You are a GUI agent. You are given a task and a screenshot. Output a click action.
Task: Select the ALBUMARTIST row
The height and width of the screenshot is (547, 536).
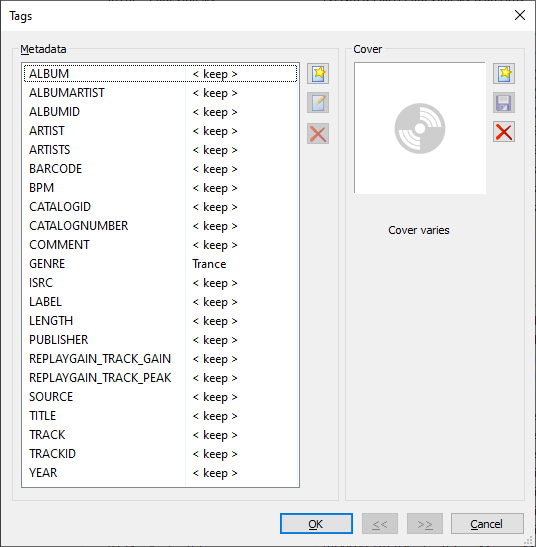(x=161, y=93)
